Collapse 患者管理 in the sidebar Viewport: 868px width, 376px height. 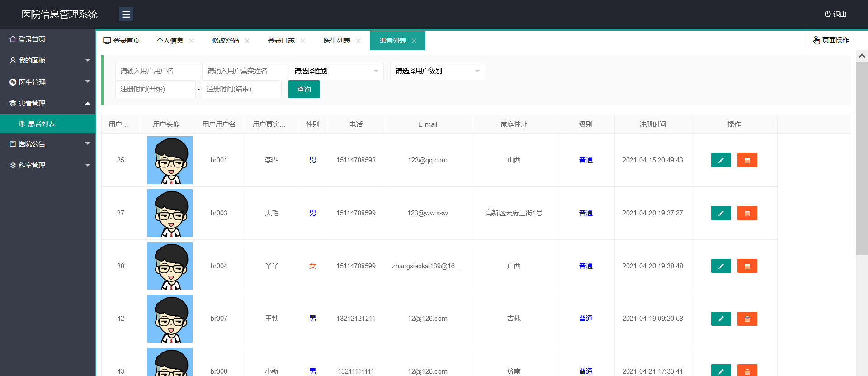pos(48,103)
